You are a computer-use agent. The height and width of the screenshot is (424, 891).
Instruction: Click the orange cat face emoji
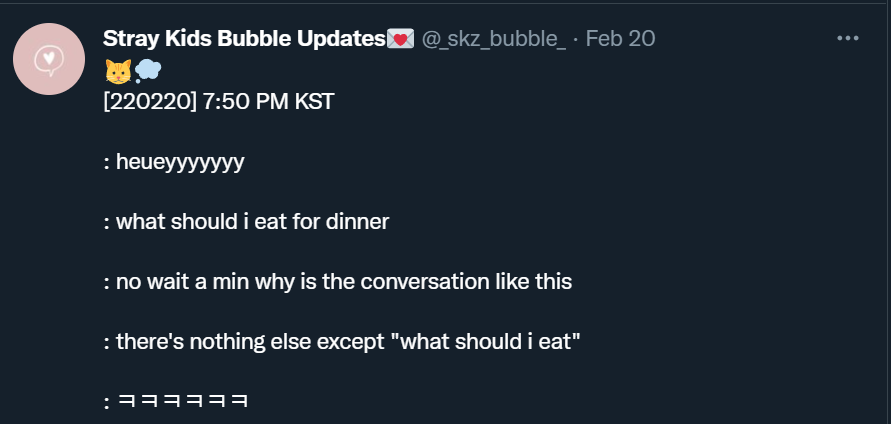coord(118,72)
